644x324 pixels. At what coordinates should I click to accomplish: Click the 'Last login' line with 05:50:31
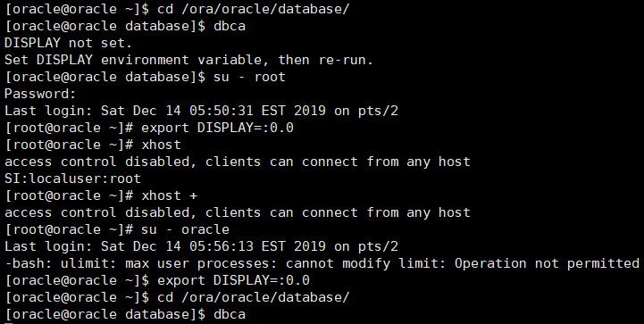201,111
